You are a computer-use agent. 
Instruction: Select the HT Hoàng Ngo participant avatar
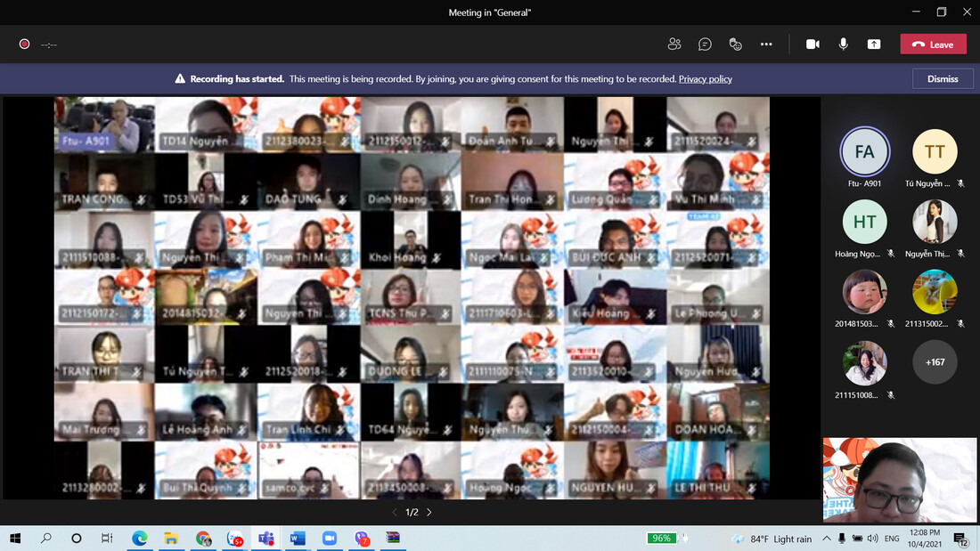click(x=864, y=222)
